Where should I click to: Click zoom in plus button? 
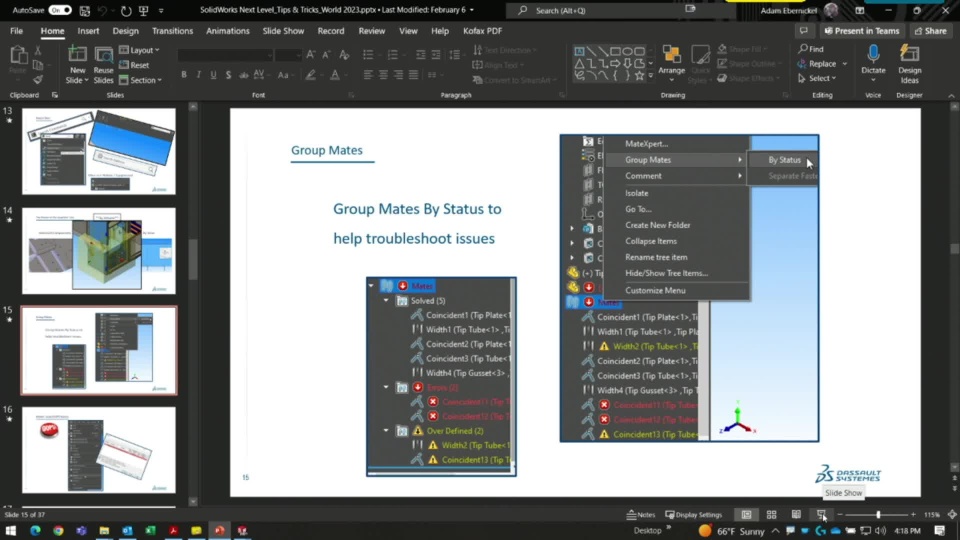(913, 515)
